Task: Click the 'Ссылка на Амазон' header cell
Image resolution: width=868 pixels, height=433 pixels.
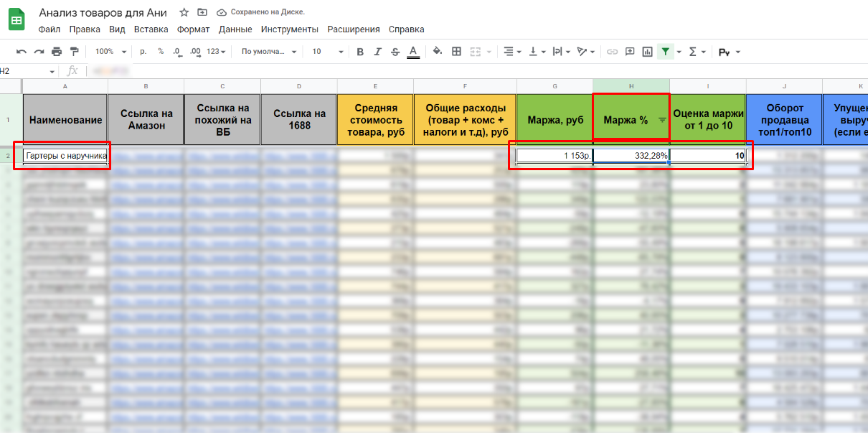Action: click(x=146, y=120)
